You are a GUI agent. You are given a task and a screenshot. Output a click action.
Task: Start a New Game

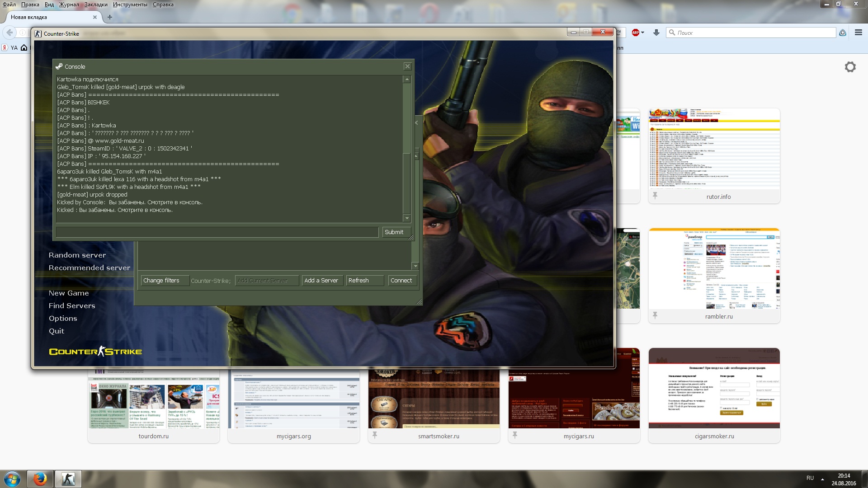[69, 293]
